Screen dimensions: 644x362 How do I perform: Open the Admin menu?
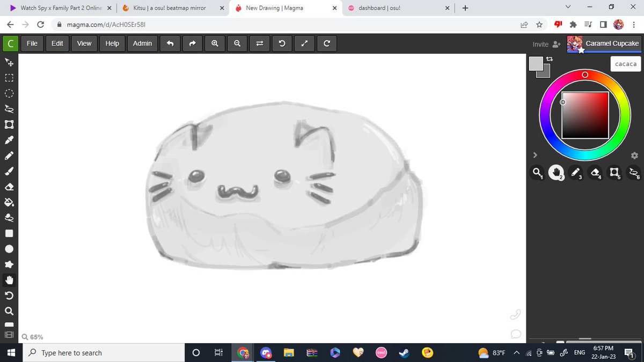[x=142, y=43]
